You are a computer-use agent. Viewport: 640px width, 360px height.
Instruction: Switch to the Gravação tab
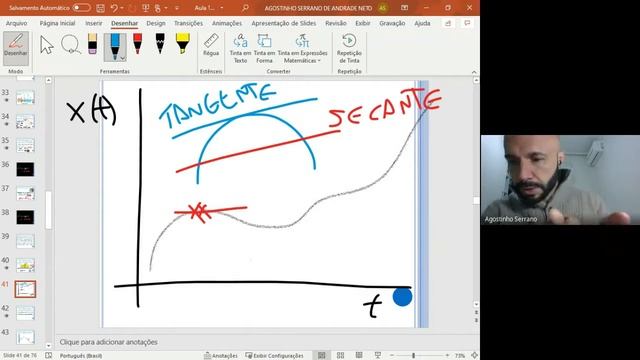click(392, 23)
